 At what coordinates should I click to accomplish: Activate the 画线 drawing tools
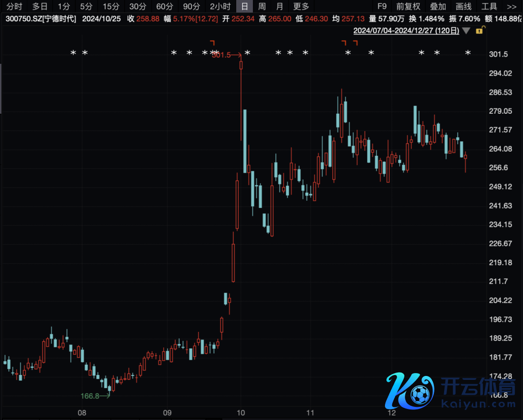click(x=463, y=6)
